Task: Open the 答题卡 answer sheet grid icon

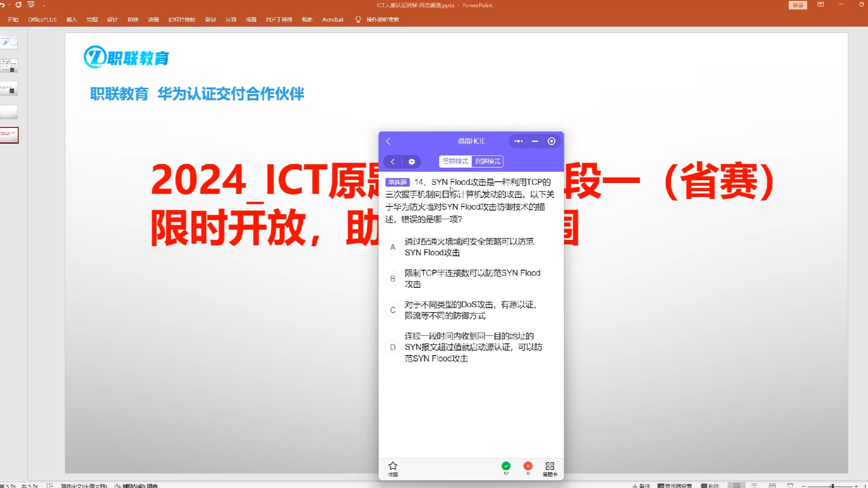Action: [x=550, y=469]
